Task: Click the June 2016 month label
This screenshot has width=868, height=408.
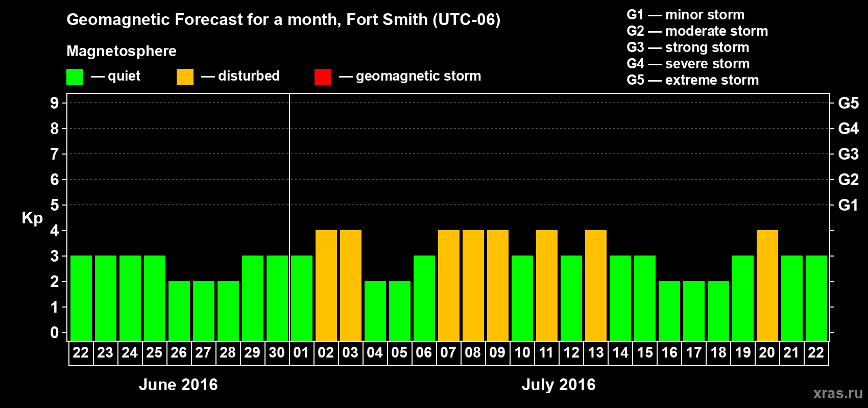Action: pyautogui.click(x=178, y=385)
